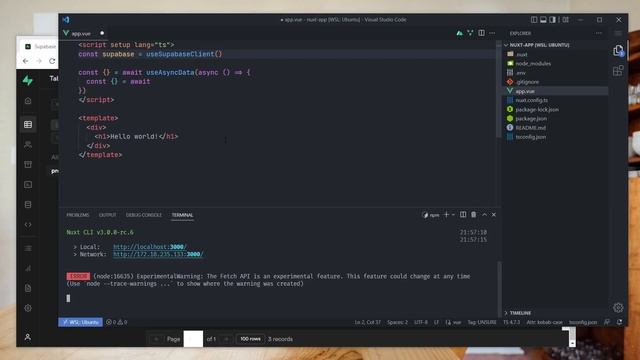Open Supabase settings gear icon
This screenshot has width=640, height=360.
pos(28,308)
